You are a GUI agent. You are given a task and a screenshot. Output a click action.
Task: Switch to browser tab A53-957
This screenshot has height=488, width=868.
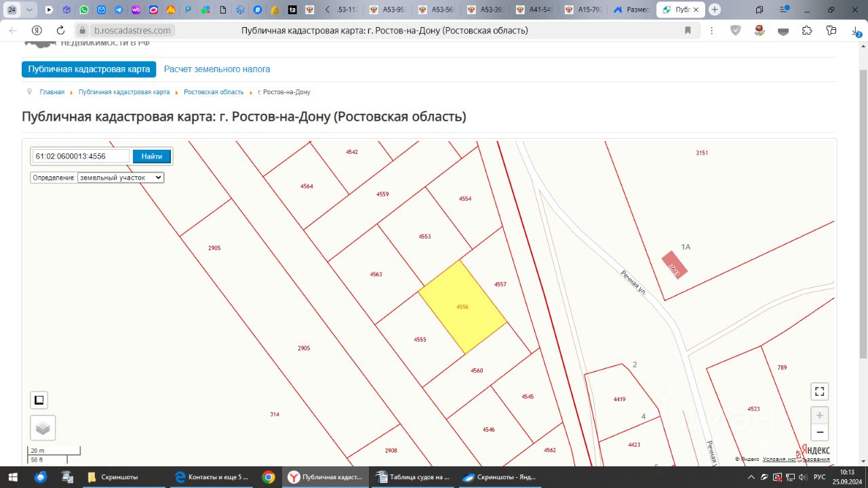tap(389, 10)
